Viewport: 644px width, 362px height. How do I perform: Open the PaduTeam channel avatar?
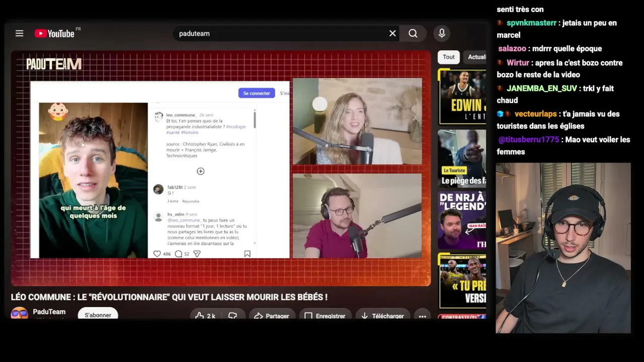point(20,313)
